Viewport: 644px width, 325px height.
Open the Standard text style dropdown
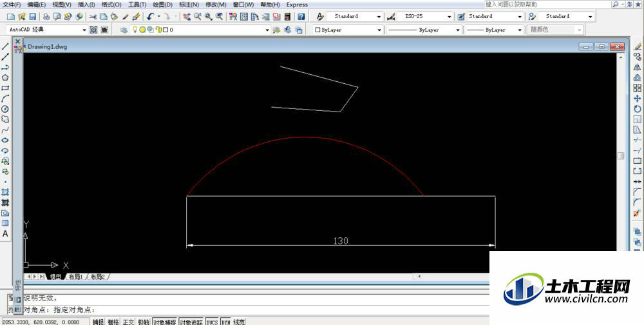pos(355,17)
